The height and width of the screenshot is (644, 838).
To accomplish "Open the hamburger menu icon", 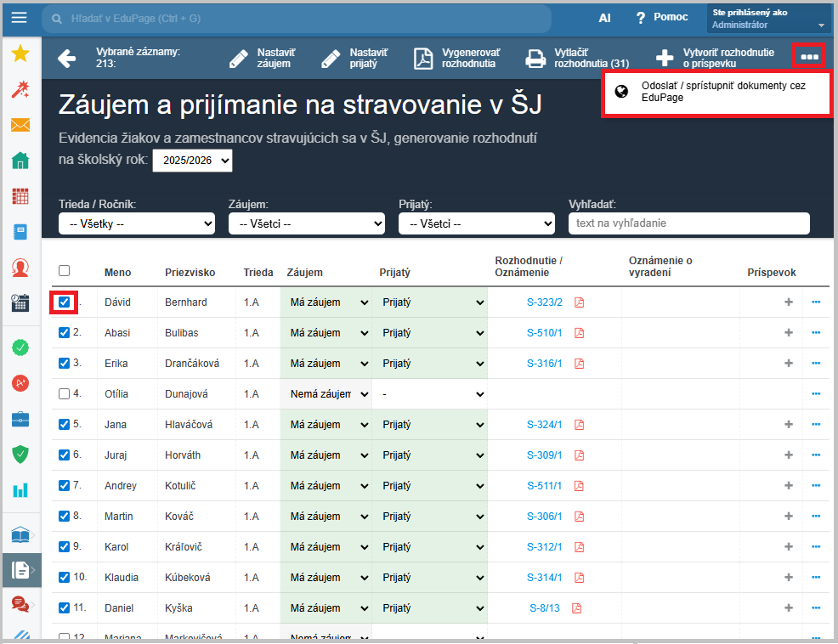I will 19,18.
